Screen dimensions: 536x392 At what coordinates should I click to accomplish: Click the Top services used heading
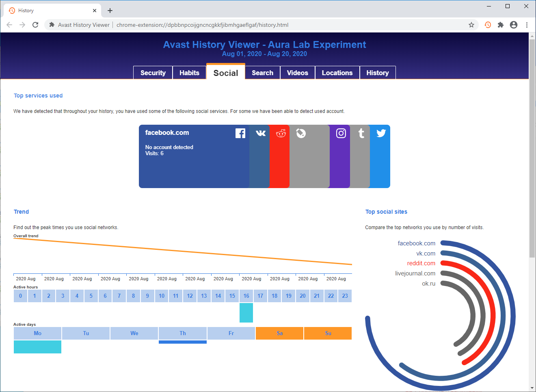click(38, 95)
